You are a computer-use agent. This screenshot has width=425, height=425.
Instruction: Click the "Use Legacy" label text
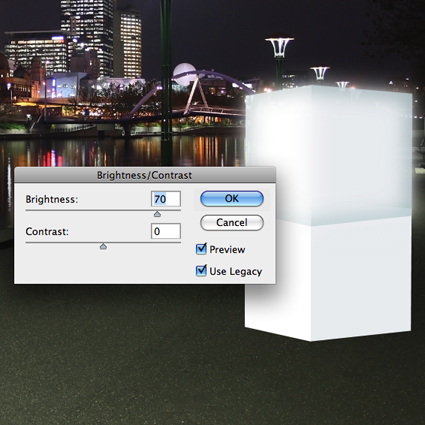point(236,271)
